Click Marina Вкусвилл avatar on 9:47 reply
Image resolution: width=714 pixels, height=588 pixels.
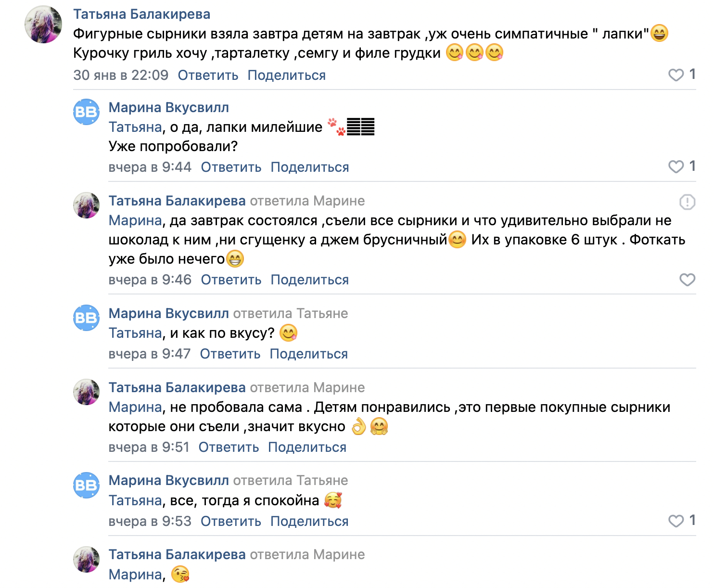(87, 318)
